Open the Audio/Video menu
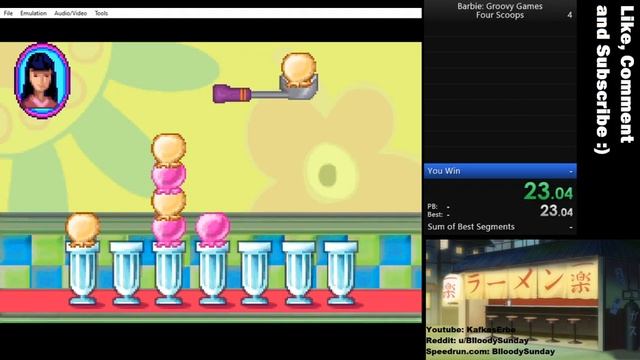The height and width of the screenshot is (360, 640). click(71, 13)
